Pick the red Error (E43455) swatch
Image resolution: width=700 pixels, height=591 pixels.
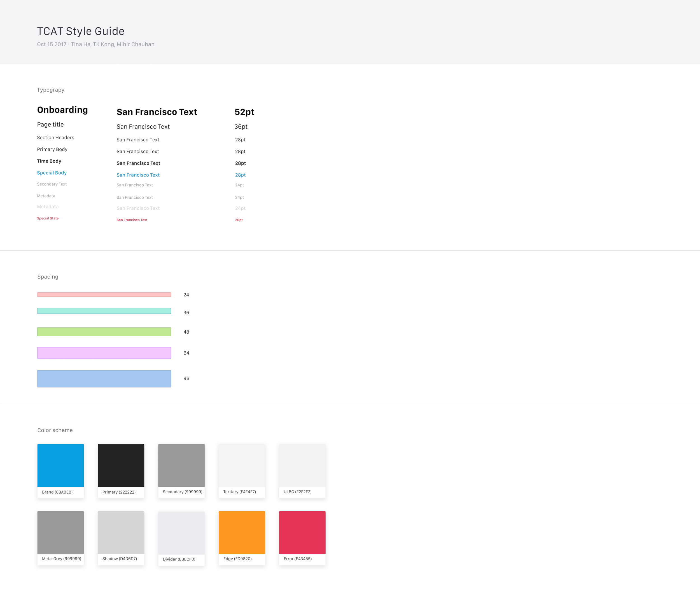coord(302,532)
